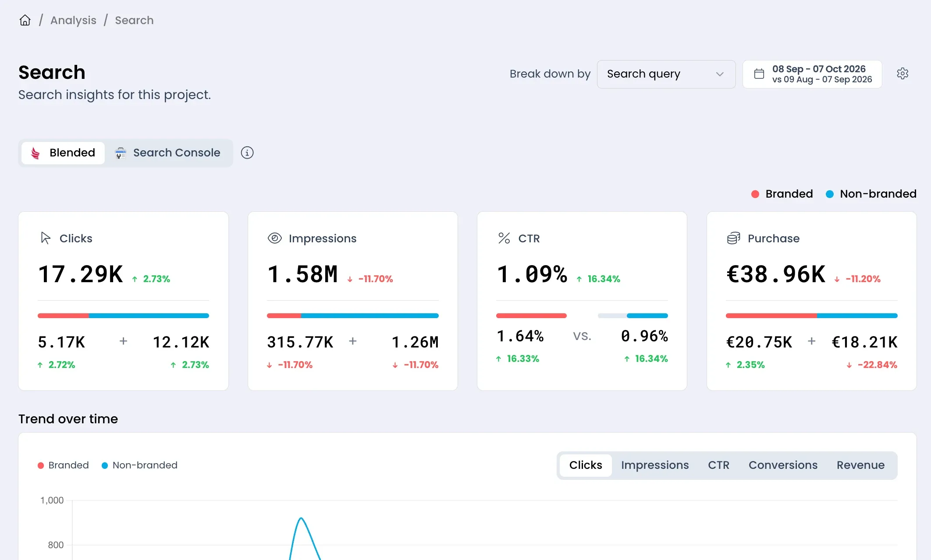
Task: Toggle Non-branded series in trend chart legend
Action: point(139,465)
